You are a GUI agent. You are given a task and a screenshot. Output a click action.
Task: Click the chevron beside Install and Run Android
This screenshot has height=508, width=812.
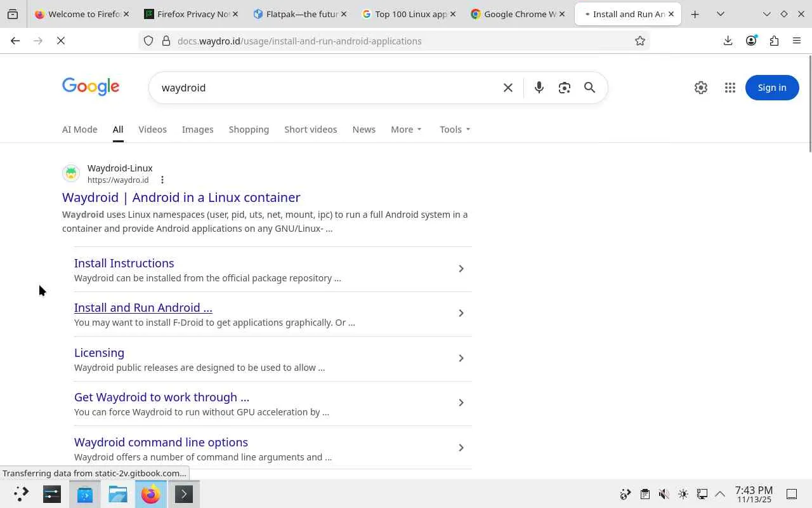click(x=461, y=313)
